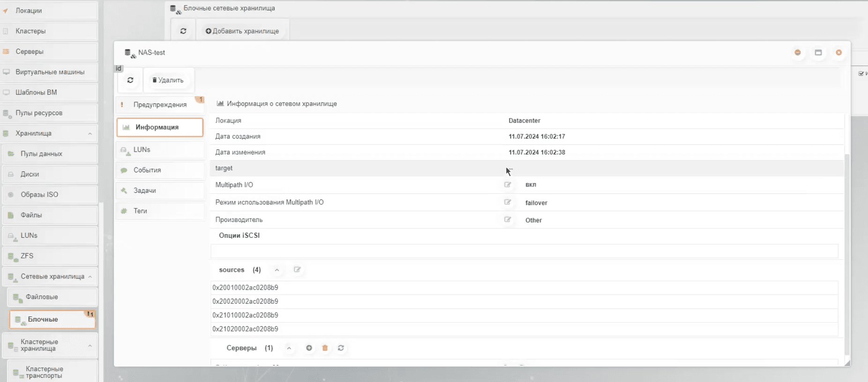Image resolution: width=868 pixels, height=382 pixels.
Task: Collapse the sources section
Action: (x=277, y=270)
